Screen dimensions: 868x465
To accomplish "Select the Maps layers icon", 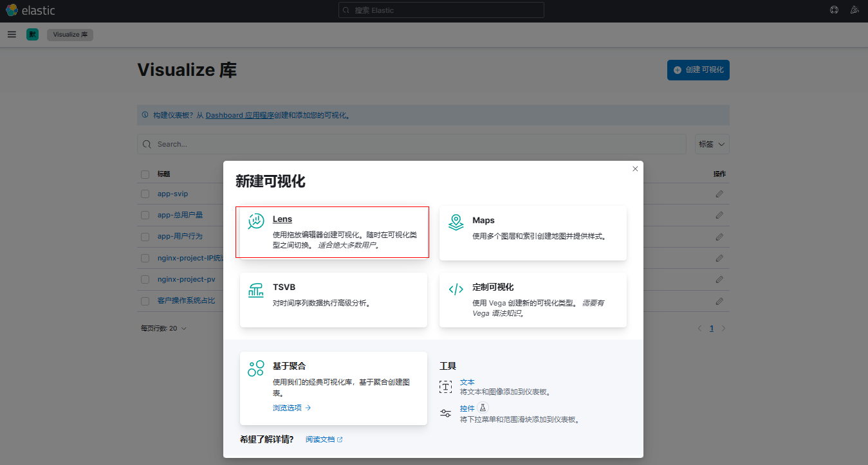I will [x=456, y=222].
